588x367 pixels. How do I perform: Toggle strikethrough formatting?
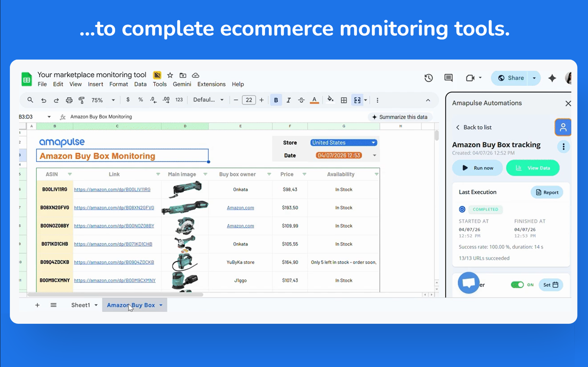(x=301, y=100)
